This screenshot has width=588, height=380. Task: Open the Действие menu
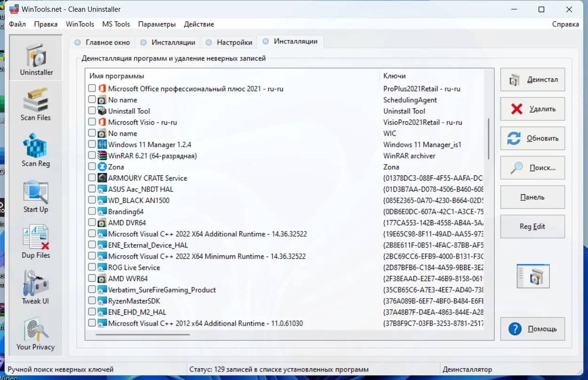[x=199, y=24]
